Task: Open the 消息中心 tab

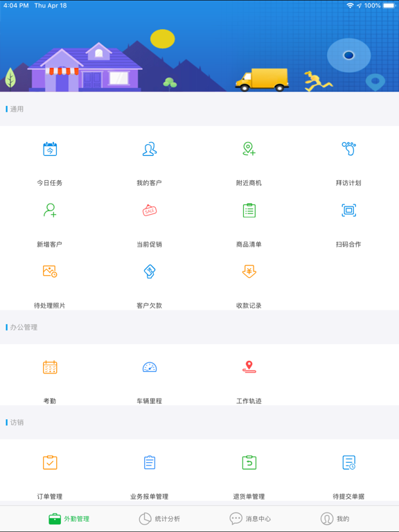Action: coord(250,519)
